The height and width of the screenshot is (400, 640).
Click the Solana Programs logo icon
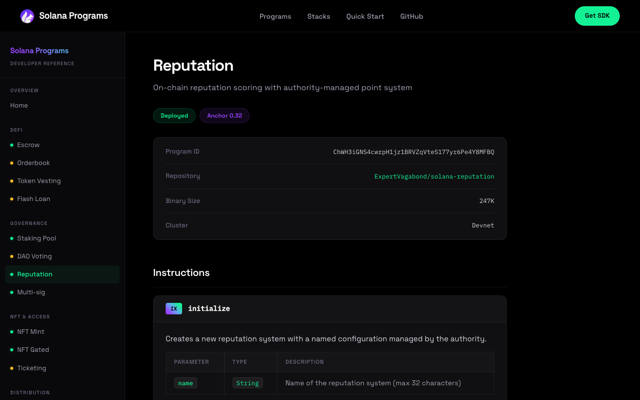(x=27, y=16)
